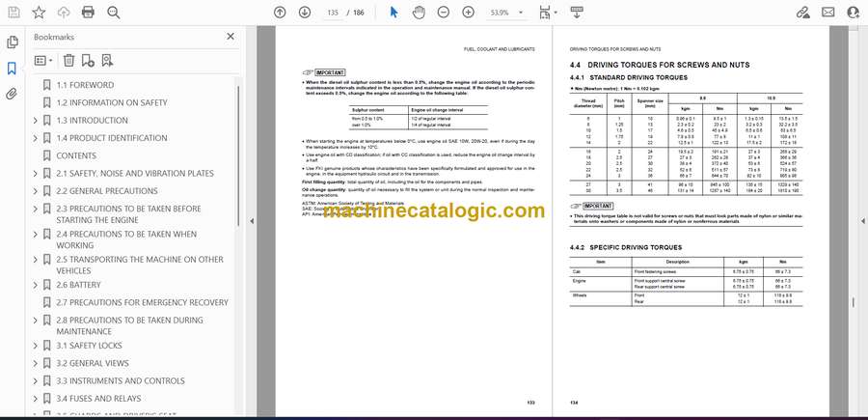Add a new bookmark icon
Screen dimensions: 868x420
click(x=88, y=61)
